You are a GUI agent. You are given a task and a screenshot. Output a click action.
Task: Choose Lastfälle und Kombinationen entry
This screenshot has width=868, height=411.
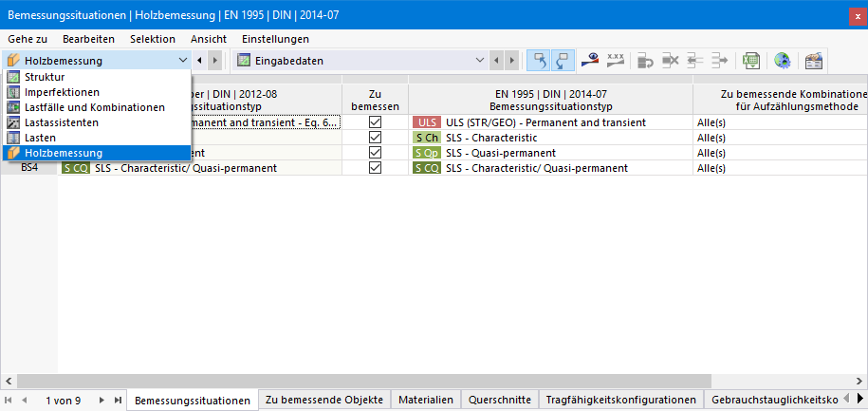point(97,107)
